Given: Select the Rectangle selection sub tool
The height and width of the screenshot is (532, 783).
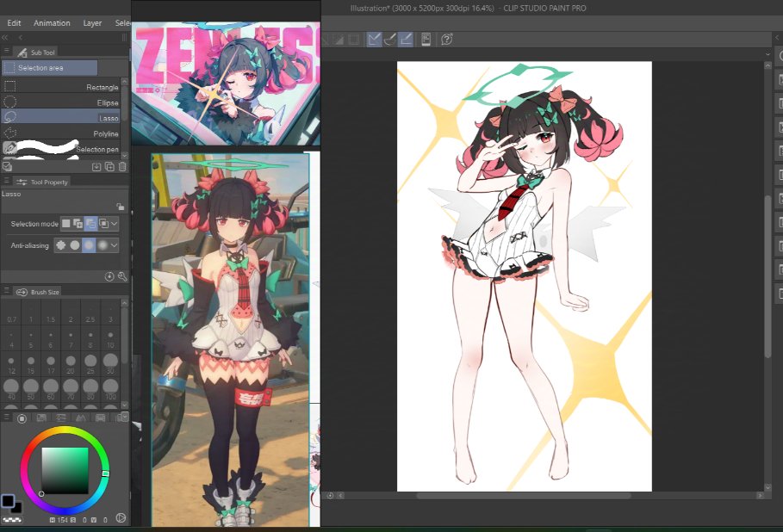Looking at the screenshot, I should tap(61, 87).
